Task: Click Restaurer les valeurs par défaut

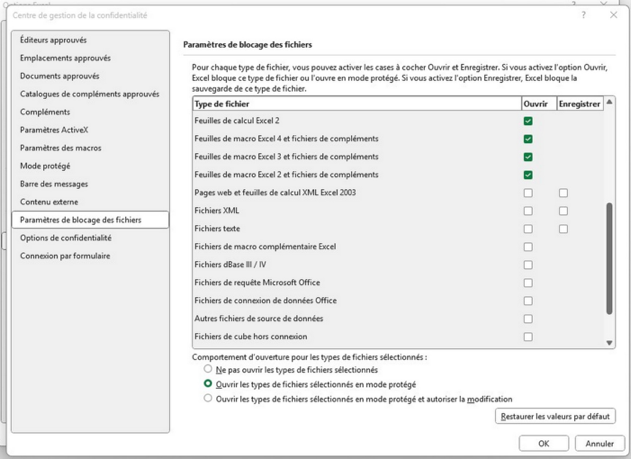Action: point(555,416)
